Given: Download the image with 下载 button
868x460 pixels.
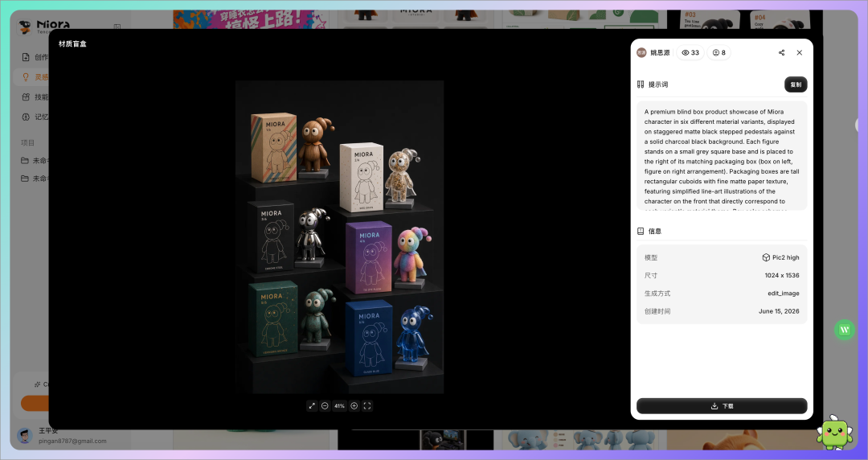Looking at the screenshot, I should coord(722,405).
